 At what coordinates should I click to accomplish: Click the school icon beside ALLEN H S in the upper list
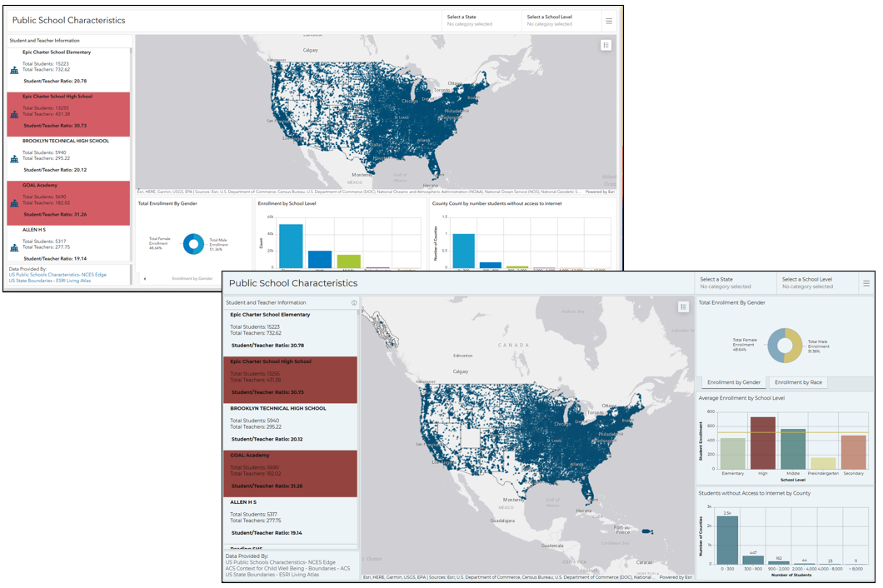14,247
